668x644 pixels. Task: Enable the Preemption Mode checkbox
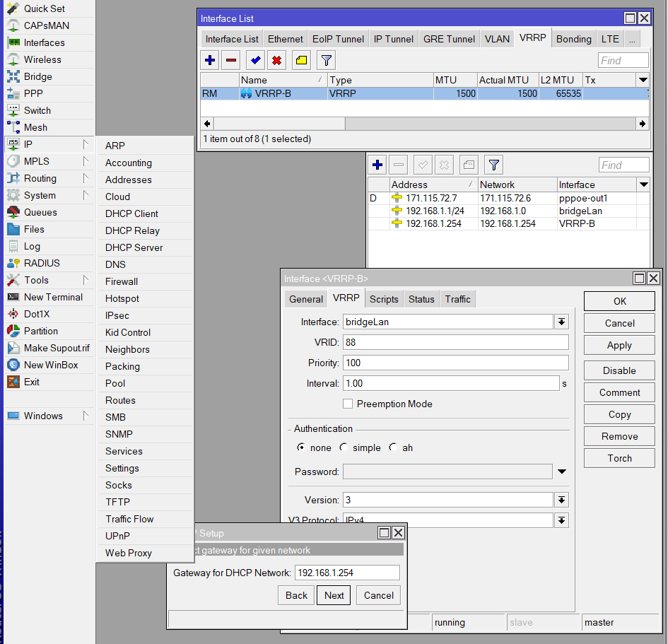(x=348, y=404)
